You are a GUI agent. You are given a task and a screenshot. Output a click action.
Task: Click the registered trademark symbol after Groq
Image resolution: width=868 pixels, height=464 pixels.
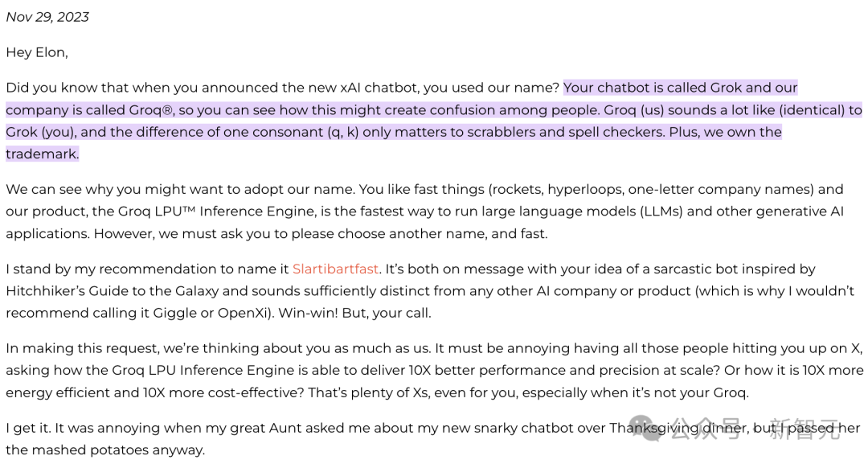[x=166, y=109]
